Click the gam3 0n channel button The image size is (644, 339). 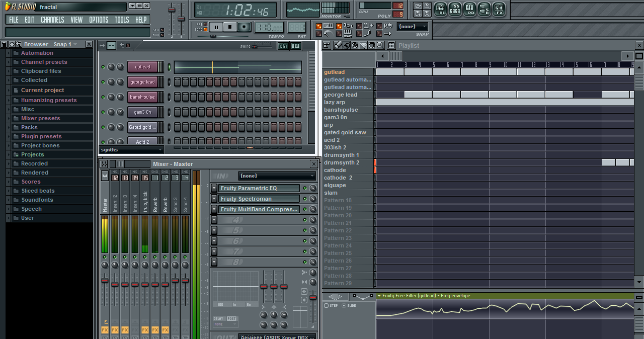pyautogui.click(x=142, y=112)
